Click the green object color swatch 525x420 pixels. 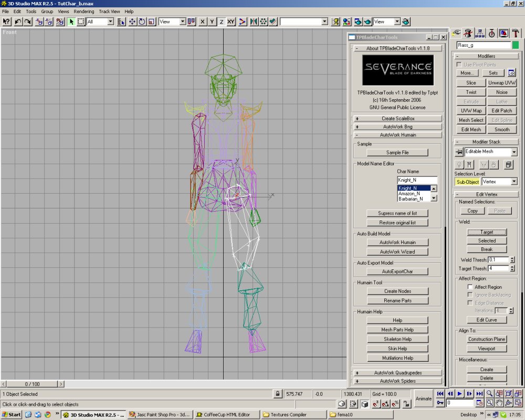click(x=516, y=45)
